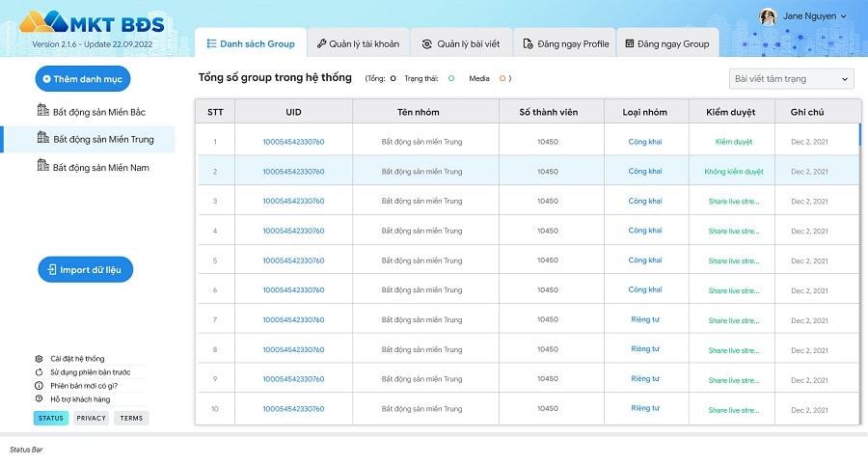Click the help icon for Hỗ trợ khách hàng
868x466 pixels.
coord(39,398)
